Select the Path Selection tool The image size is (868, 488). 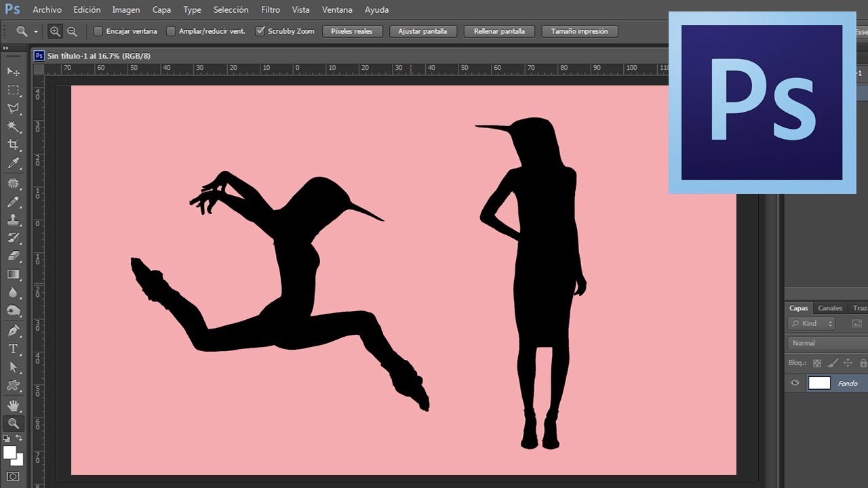point(13,367)
